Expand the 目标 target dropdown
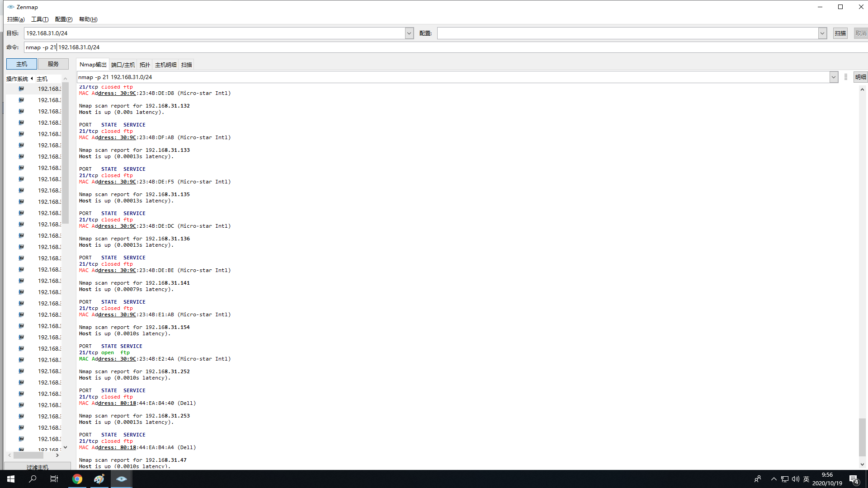The height and width of the screenshot is (488, 868). click(409, 33)
